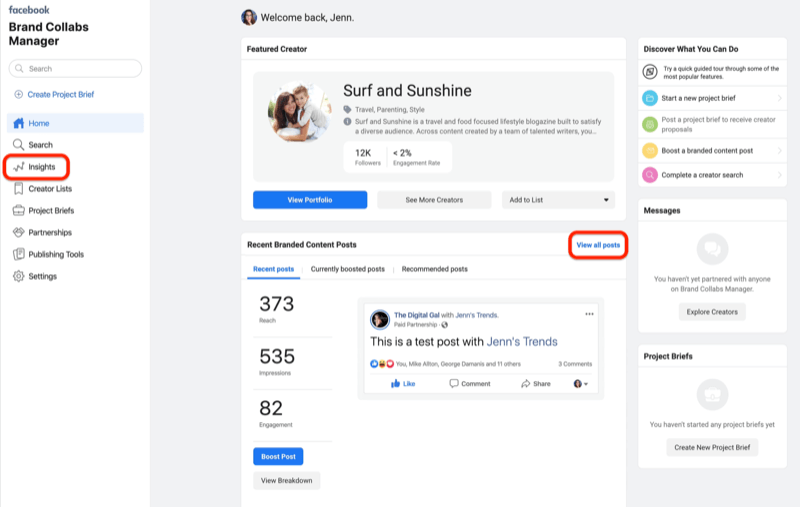Expand Start a new project brief chevron
800x507 pixels.
[779, 98]
